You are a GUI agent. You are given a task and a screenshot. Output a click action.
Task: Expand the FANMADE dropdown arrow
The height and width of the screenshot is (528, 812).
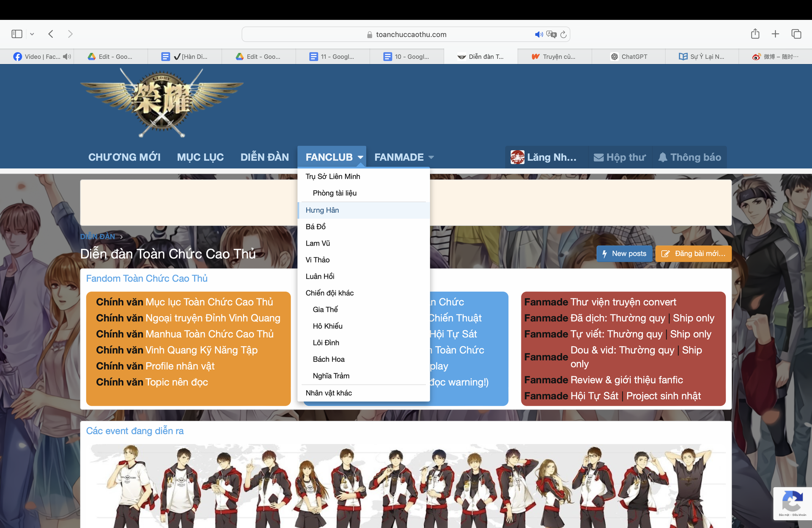point(431,157)
